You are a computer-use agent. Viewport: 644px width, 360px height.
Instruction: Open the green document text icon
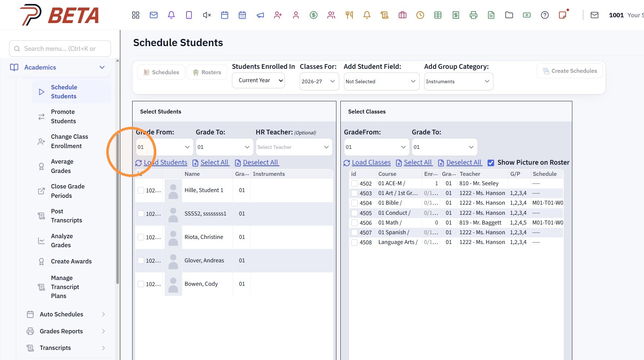pos(491,15)
